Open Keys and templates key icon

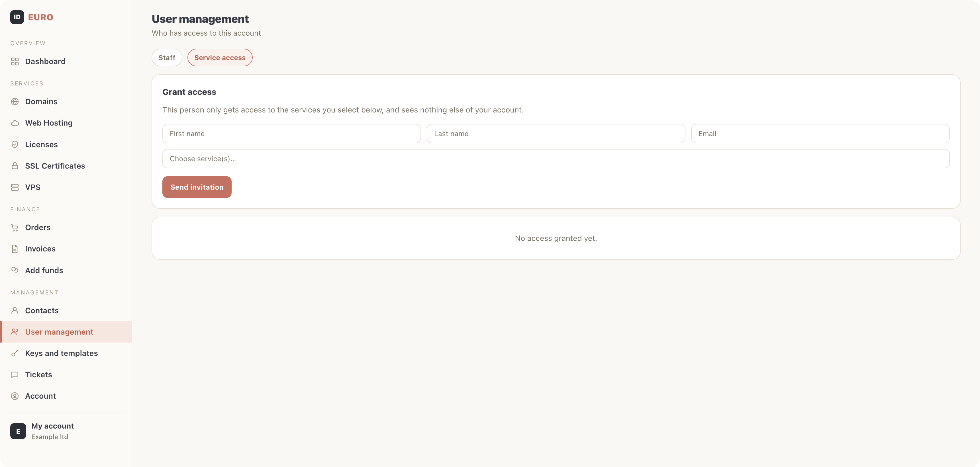pos(15,353)
